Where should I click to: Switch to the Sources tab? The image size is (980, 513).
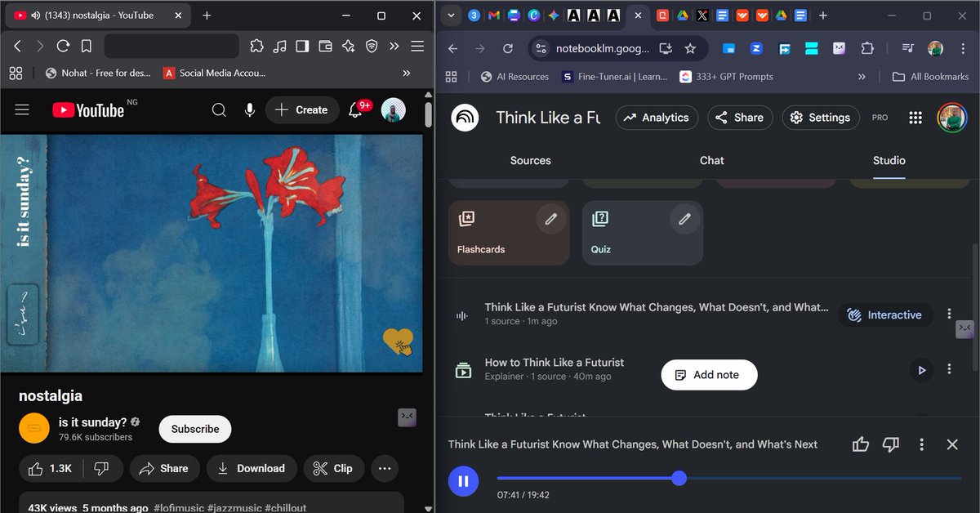pyautogui.click(x=531, y=160)
